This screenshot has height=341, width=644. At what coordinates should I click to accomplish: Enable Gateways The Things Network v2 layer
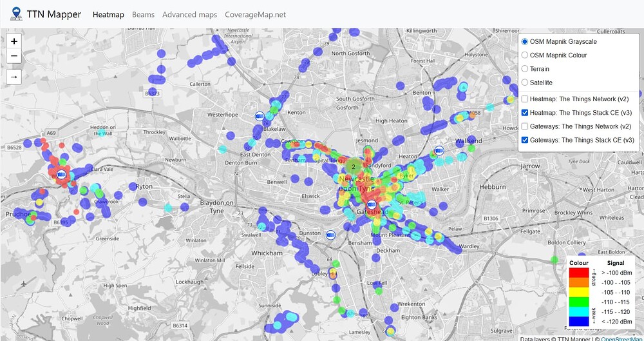[x=524, y=126]
